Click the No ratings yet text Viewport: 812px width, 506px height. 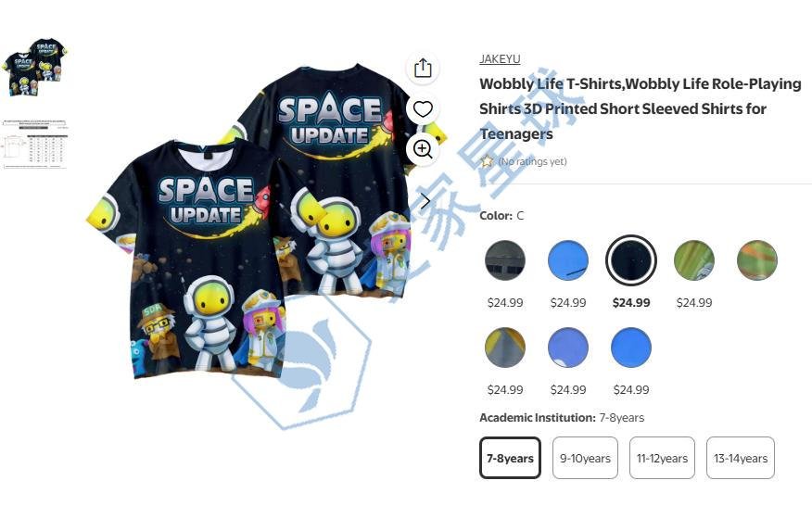[532, 161]
